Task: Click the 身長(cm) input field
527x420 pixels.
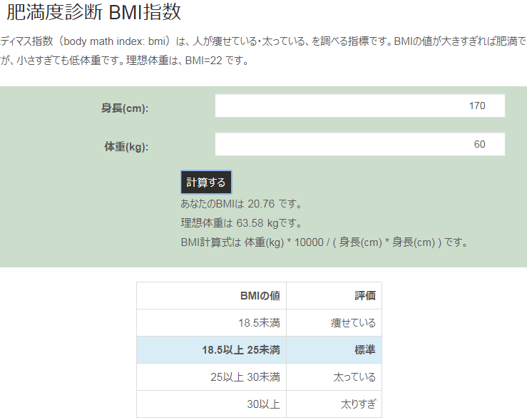Action: [359, 106]
